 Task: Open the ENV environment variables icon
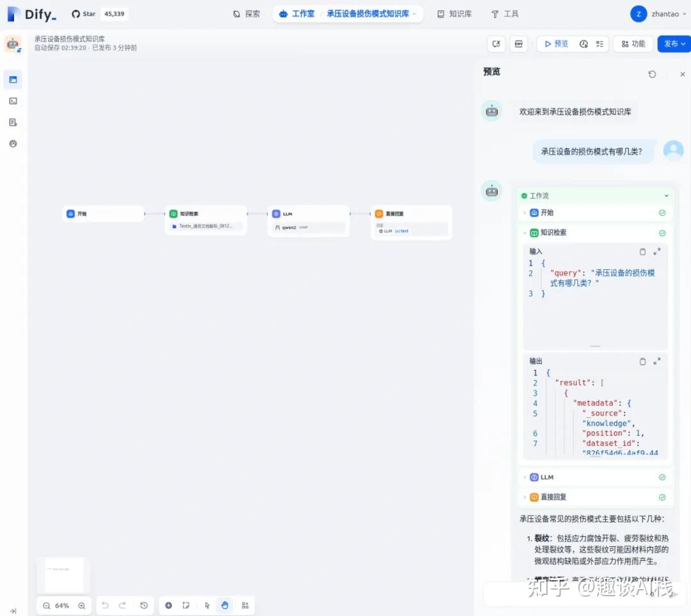pos(518,43)
